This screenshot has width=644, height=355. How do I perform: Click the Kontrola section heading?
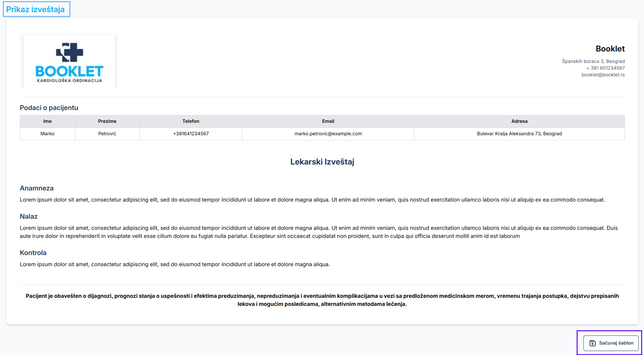33,253
